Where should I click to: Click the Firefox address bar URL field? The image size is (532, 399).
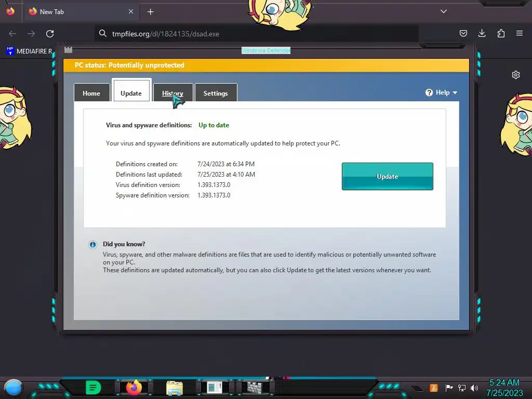257,34
